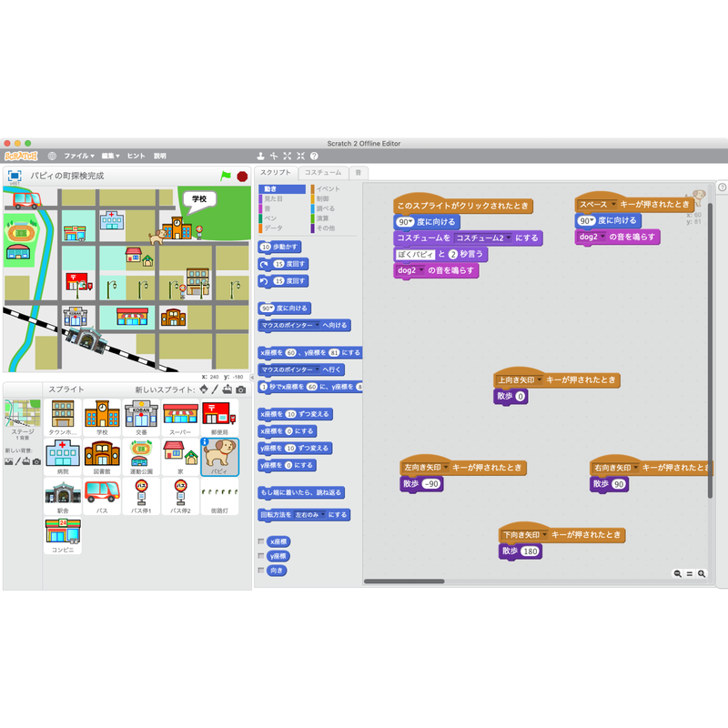Click the green flag to start

coord(226,176)
